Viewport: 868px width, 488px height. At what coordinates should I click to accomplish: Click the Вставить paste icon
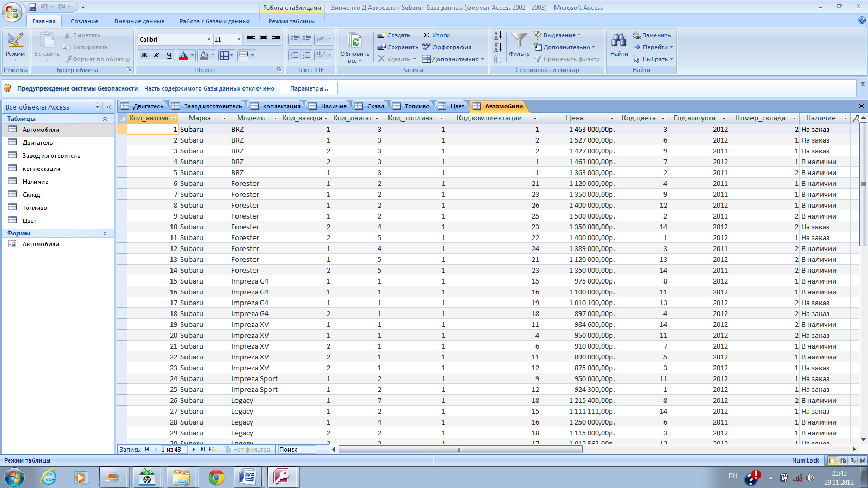(47, 41)
